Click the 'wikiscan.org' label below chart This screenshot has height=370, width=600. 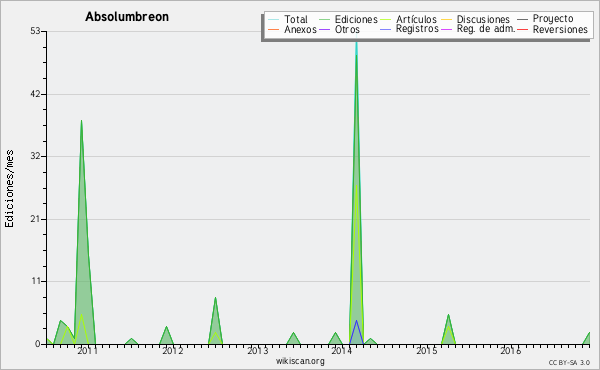click(300, 361)
